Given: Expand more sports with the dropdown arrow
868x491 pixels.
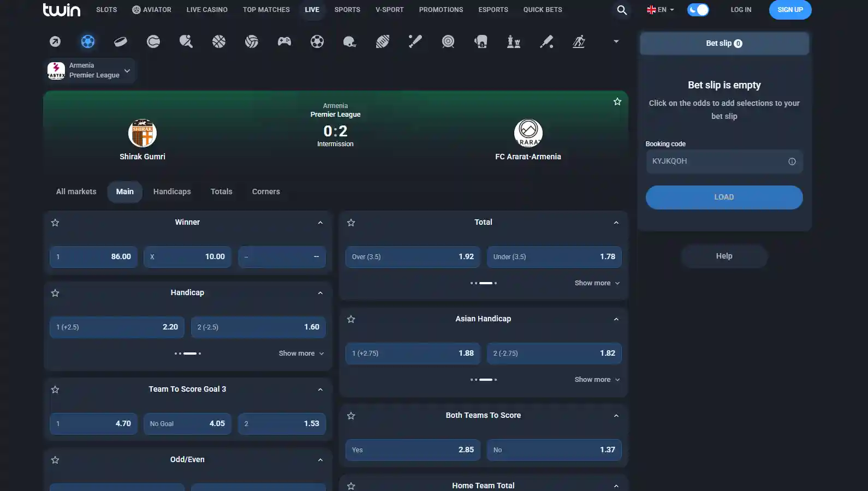Looking at the screenshot, I should point(616,41).
